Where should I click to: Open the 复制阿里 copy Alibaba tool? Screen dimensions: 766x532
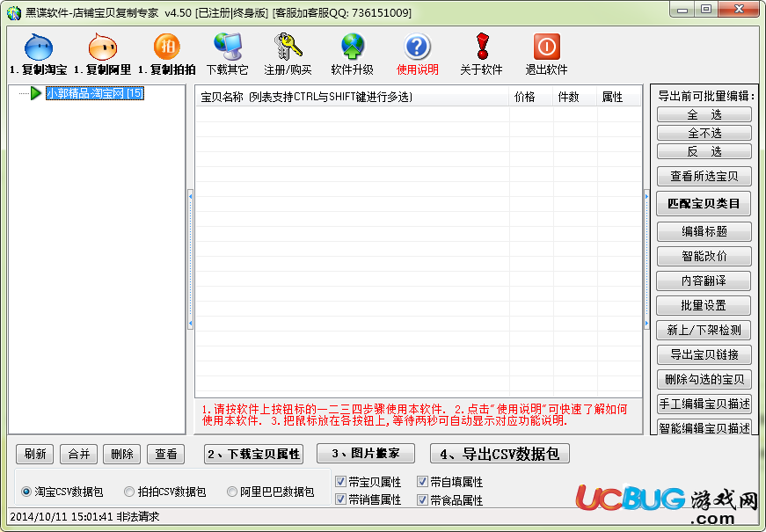pyautogui.click(x=103, y=55)
